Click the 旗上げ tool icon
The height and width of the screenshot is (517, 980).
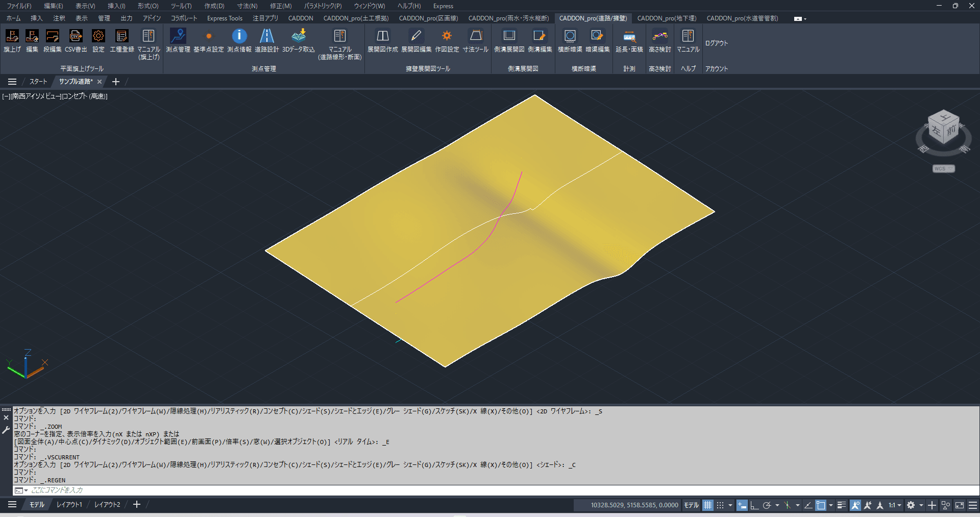(12, 36)
